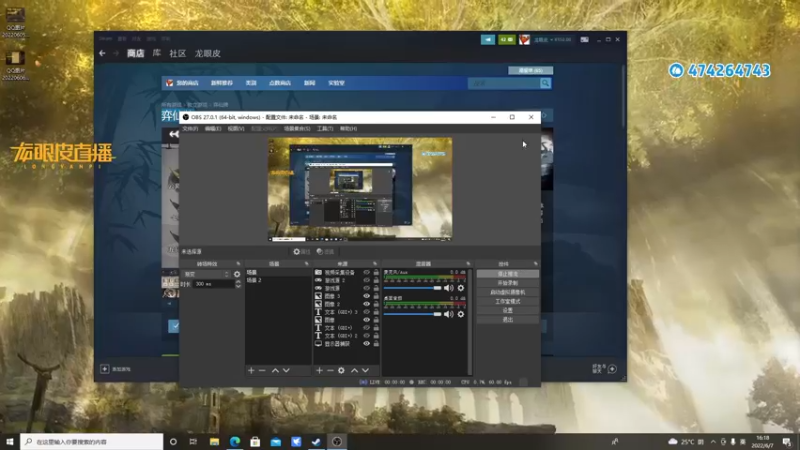Viewport: 800px width, 450px height.
Task: Move the selected source down
Action: 365,370
